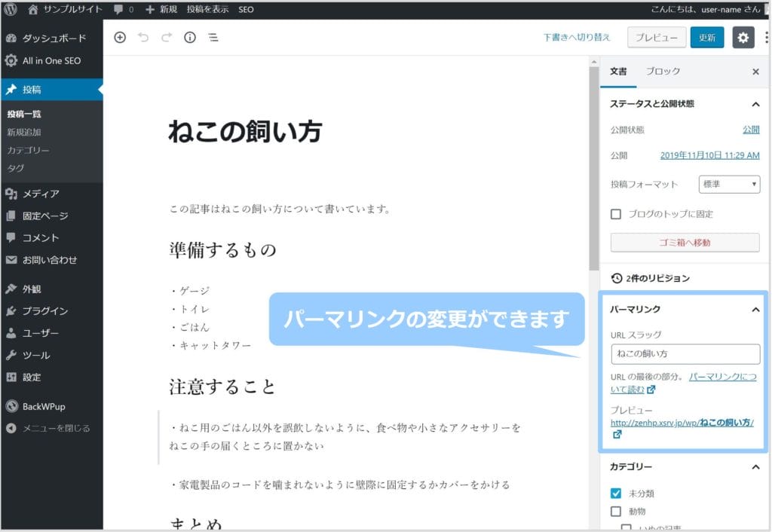The height and width of the screenshot is (532, 772).
Task: Collapse the ステータスと公開状態 panel
Action: [755, 104]
